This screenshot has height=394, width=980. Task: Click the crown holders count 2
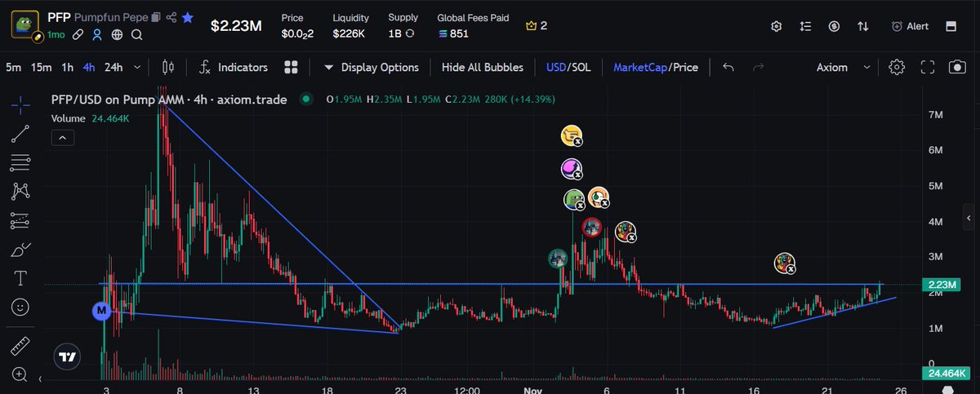(x=537, y=26)
